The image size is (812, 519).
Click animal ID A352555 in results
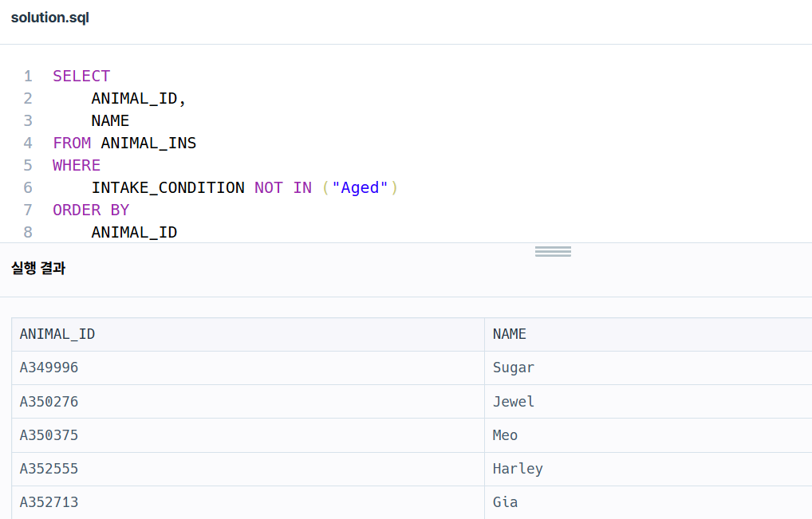[49, 468]
